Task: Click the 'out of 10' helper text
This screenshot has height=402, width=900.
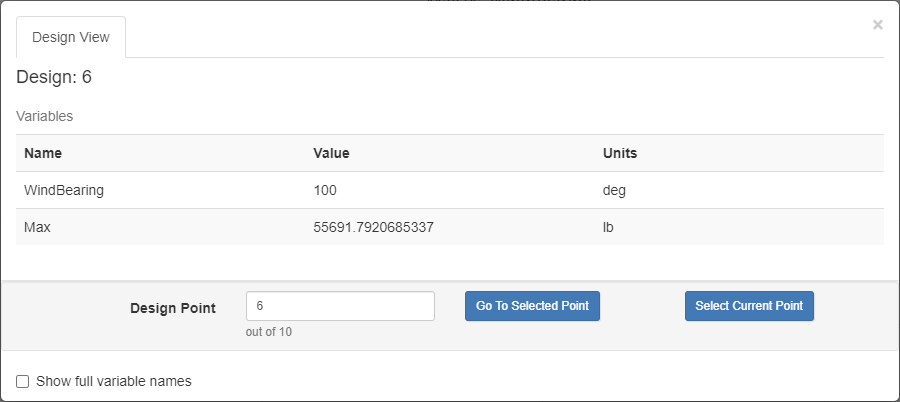Action: coord(268,332)
